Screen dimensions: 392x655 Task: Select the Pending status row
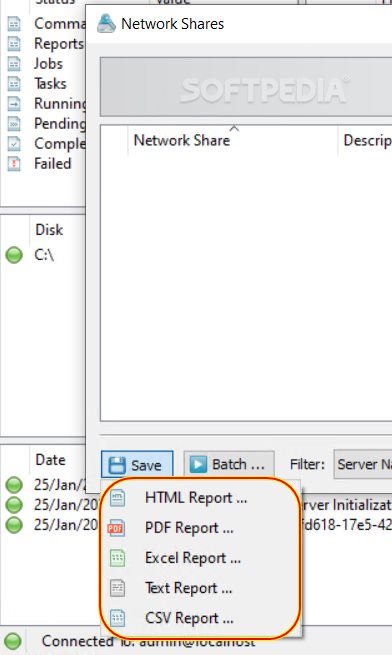(43, 123)
